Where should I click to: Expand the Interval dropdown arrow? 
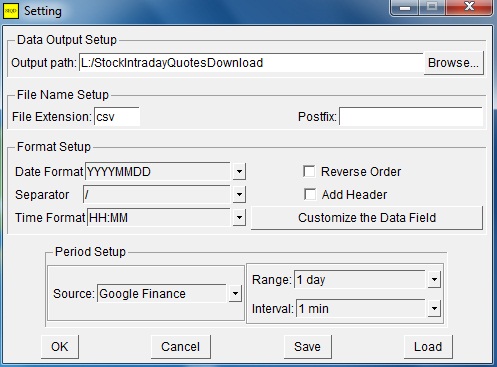434,308
